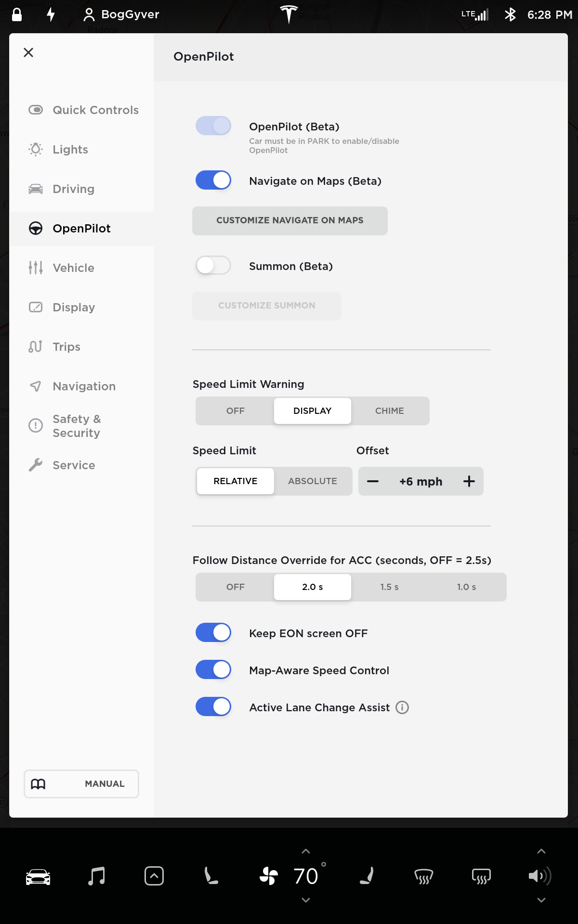Open the app launcher icon

[154, 876]
